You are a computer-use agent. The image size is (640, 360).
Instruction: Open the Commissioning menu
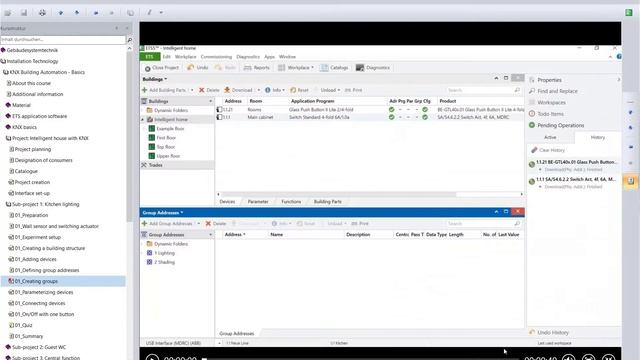point(216,57)
